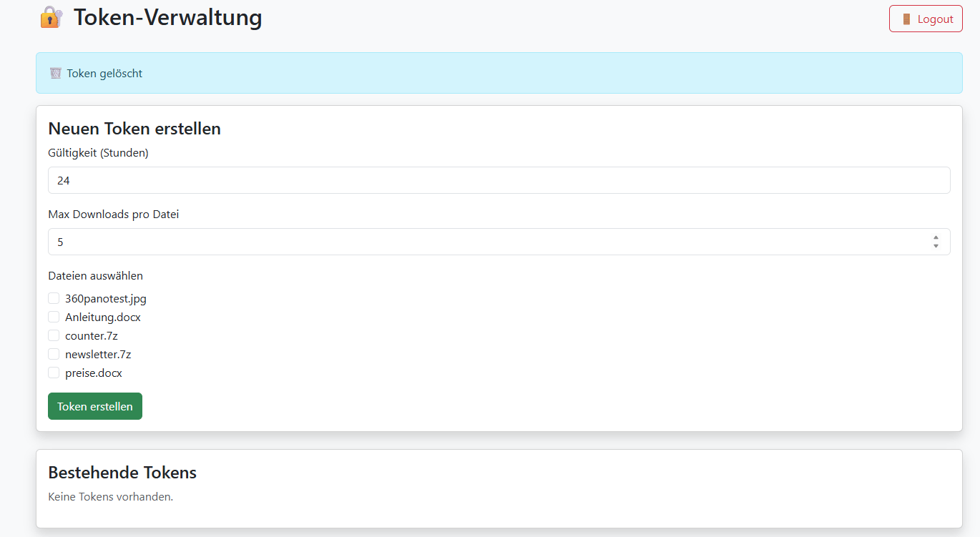980x537 pixels.
Task: Click the Anleitung.docx file label
Action: 103,317
